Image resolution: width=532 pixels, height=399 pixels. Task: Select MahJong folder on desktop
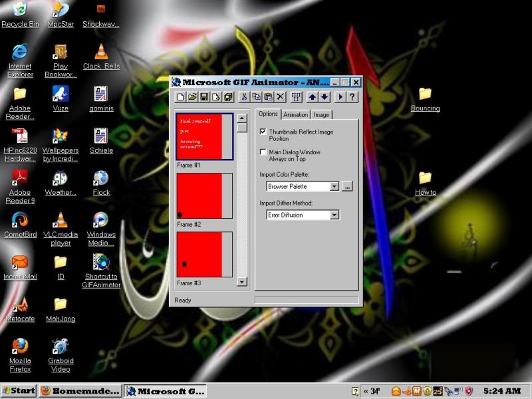click(x=61, y=309)
